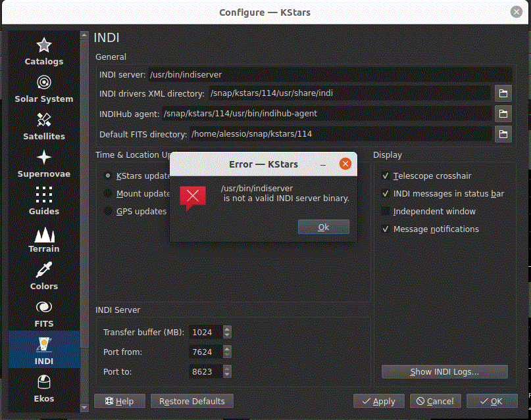531x420 pixels.
Task: Click the Restore Defaults button
Action: (191, 401)
